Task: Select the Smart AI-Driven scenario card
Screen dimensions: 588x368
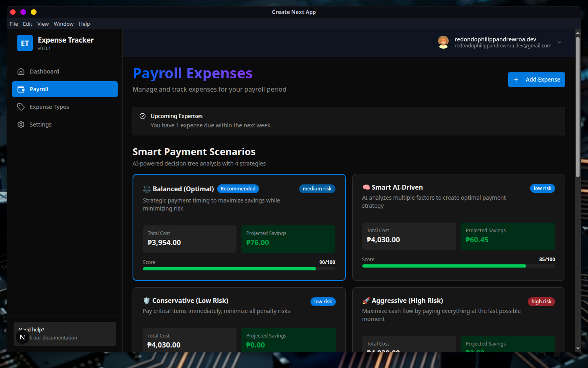Action: pos(458,227)
